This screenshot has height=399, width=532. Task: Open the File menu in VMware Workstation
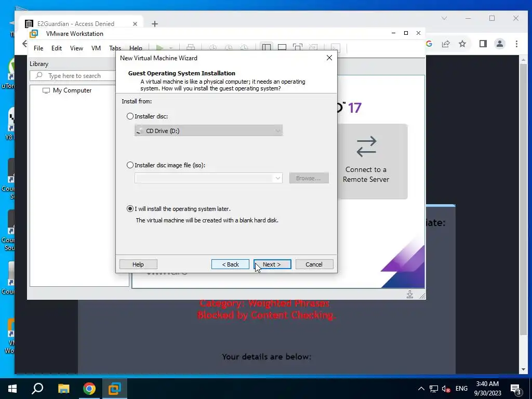tap(38, 48)
